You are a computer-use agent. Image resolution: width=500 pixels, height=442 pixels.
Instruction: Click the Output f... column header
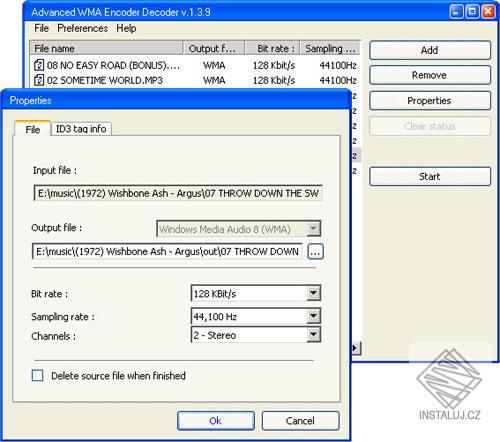point(214,48)
